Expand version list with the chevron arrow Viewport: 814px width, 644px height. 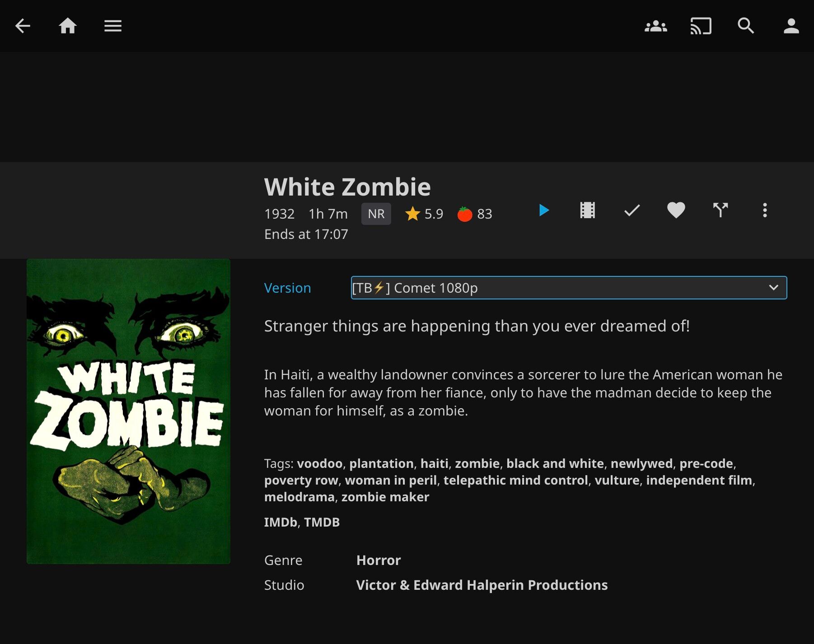(774, 288)
